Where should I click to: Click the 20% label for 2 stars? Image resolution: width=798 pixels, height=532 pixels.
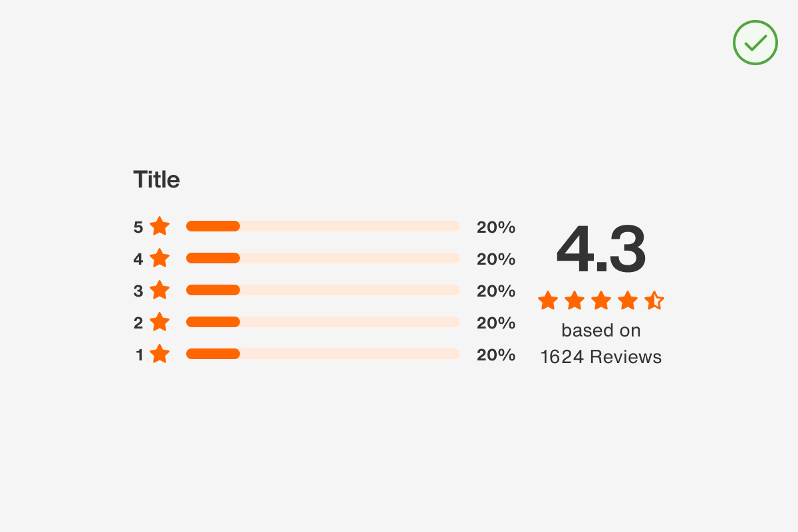[496, 323]
